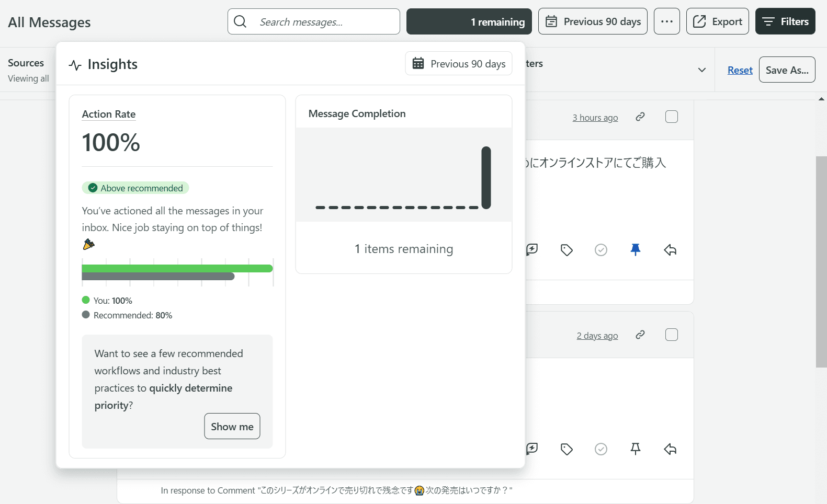Image resolution: width=827 pixels, height=504 pixels.
Task: Tick the checkbox for 2 days ago message
Action: coord(671,335)
